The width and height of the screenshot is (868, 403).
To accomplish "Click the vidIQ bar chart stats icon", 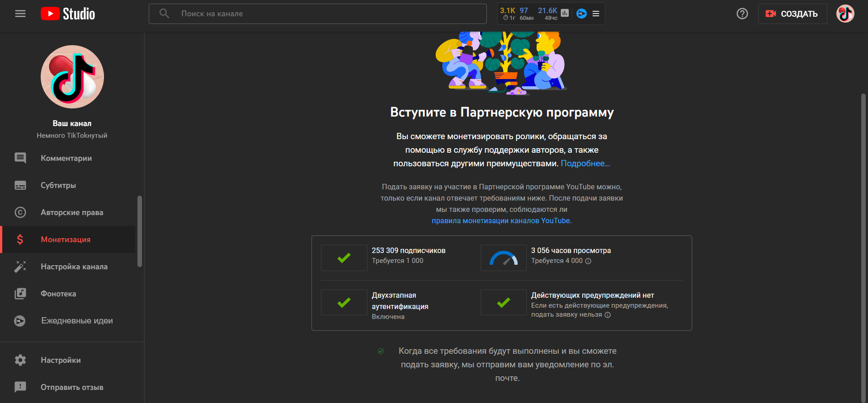I will coord(565,13).
